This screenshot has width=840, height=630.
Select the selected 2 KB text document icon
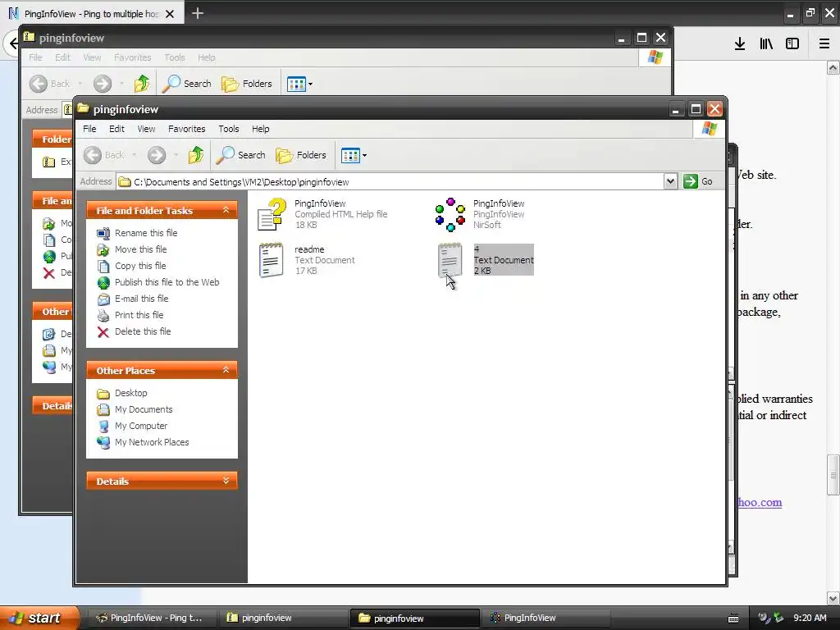[450, 260]
